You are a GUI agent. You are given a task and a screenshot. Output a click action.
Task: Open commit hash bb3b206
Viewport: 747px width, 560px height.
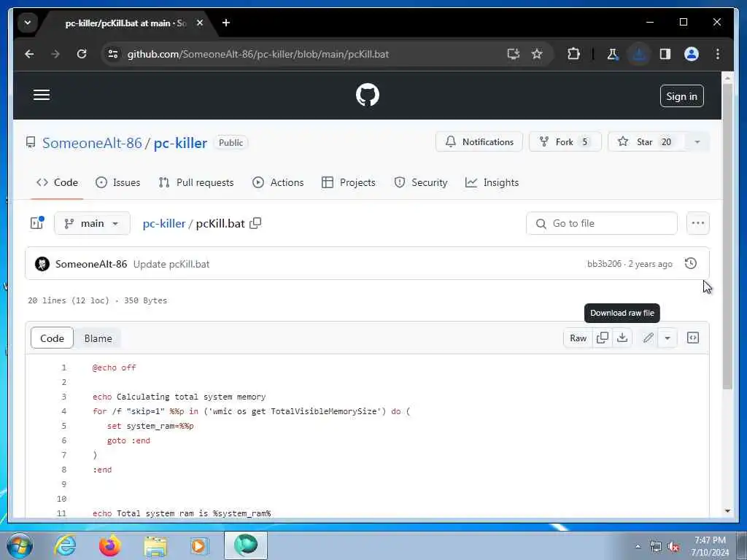[x=604, y=264]
